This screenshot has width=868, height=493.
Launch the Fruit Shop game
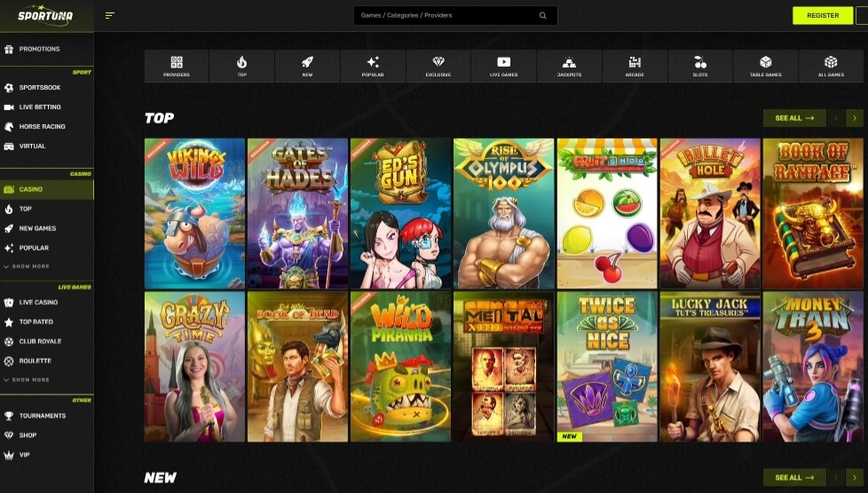click(x=607, y=214)
